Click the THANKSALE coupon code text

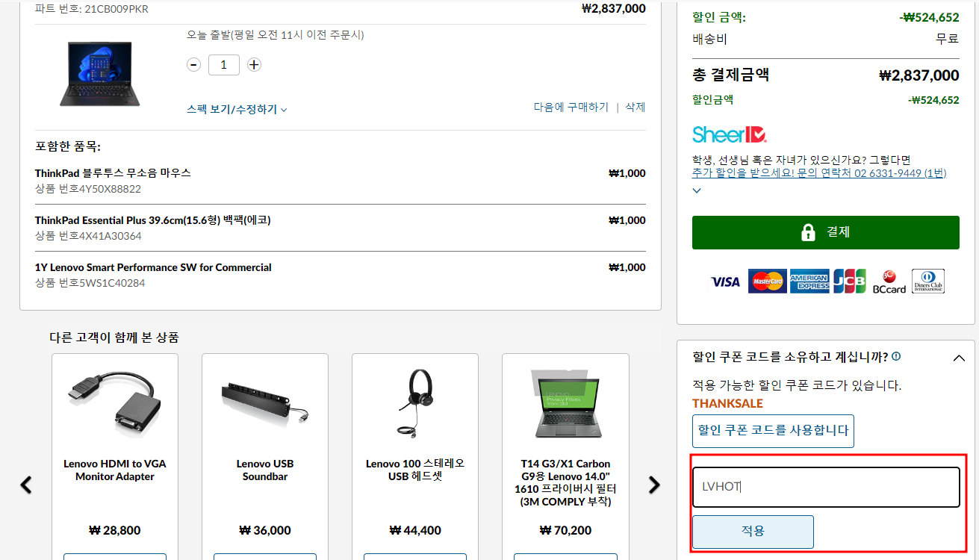point(727,403)
